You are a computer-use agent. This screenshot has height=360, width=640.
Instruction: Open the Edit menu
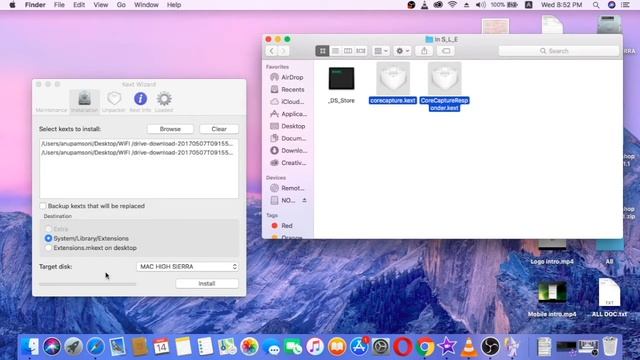pyautogui.click(x=79, y=5)
